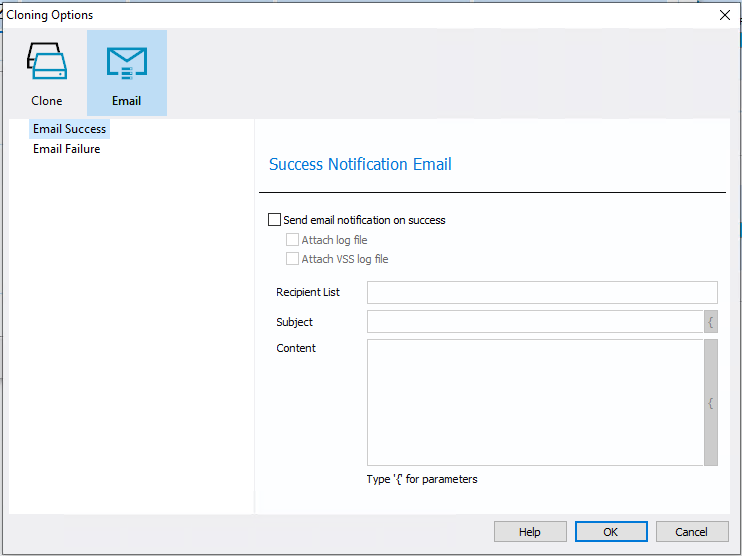Click the "Type '{' for parameters" hint

pos(422,479)
